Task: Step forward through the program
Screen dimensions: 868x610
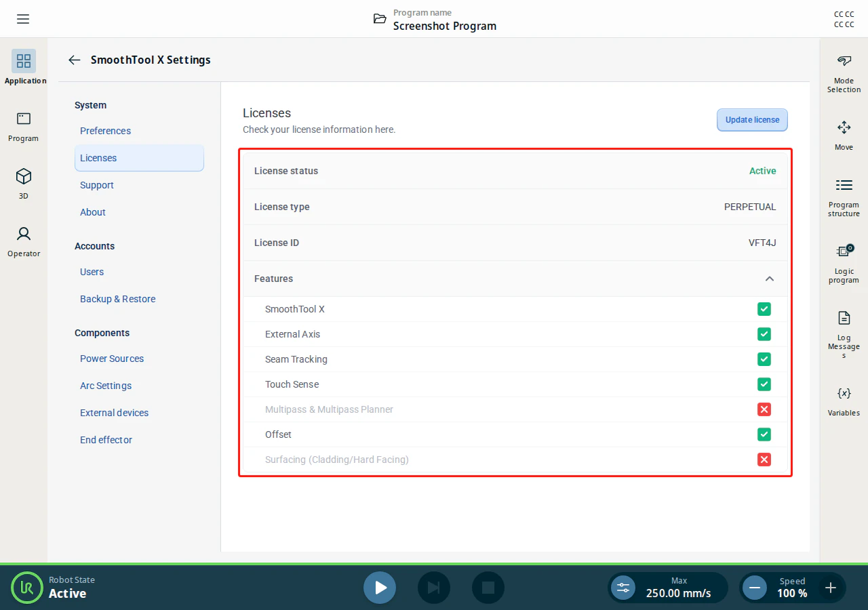Action: 434,588
